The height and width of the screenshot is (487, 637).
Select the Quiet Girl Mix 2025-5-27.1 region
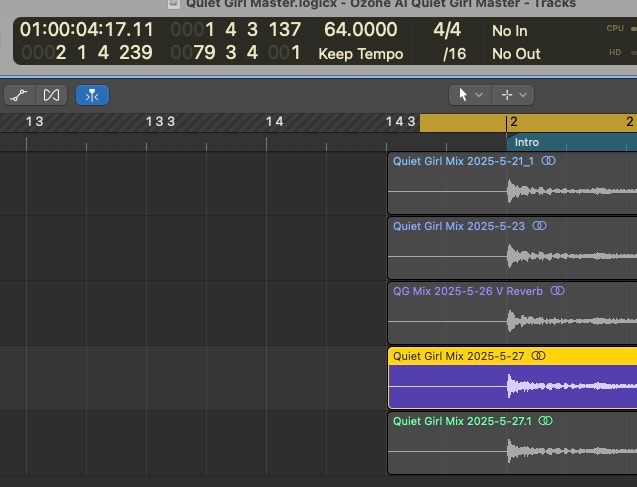click(512, 443)
